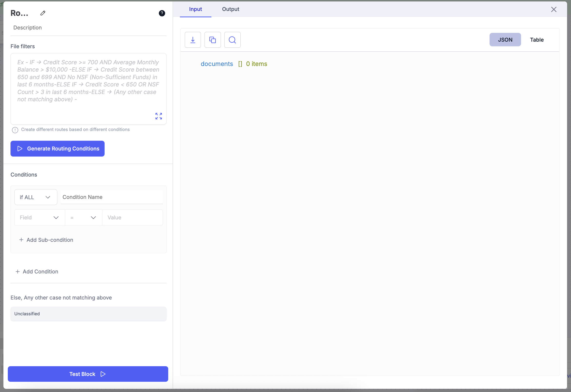
Task: Switch to the Output tab
Action: 230,9
